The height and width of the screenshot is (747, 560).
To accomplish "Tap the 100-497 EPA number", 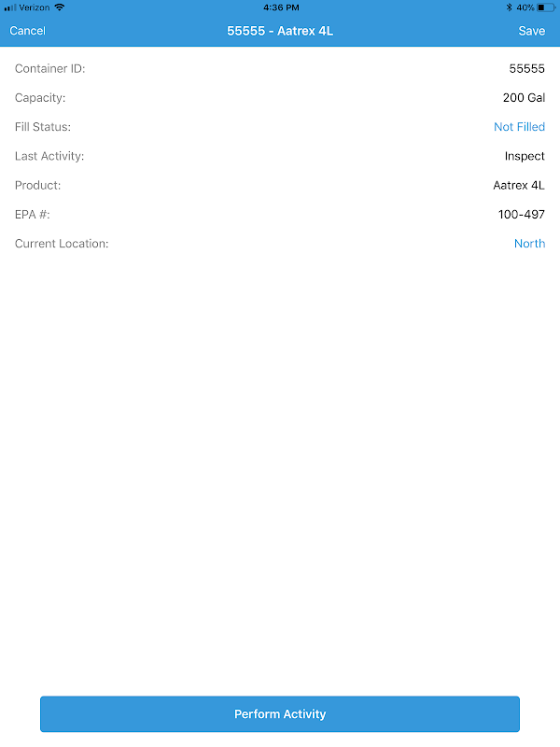I will [522, 215].
